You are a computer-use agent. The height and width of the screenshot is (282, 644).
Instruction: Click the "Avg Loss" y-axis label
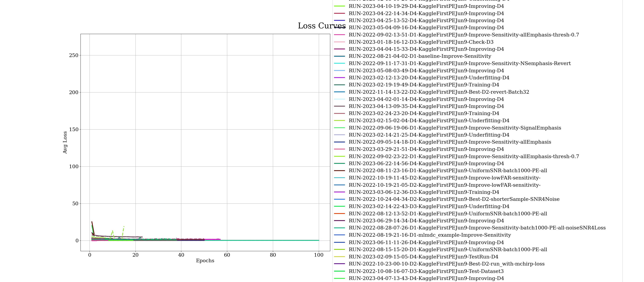65,142
